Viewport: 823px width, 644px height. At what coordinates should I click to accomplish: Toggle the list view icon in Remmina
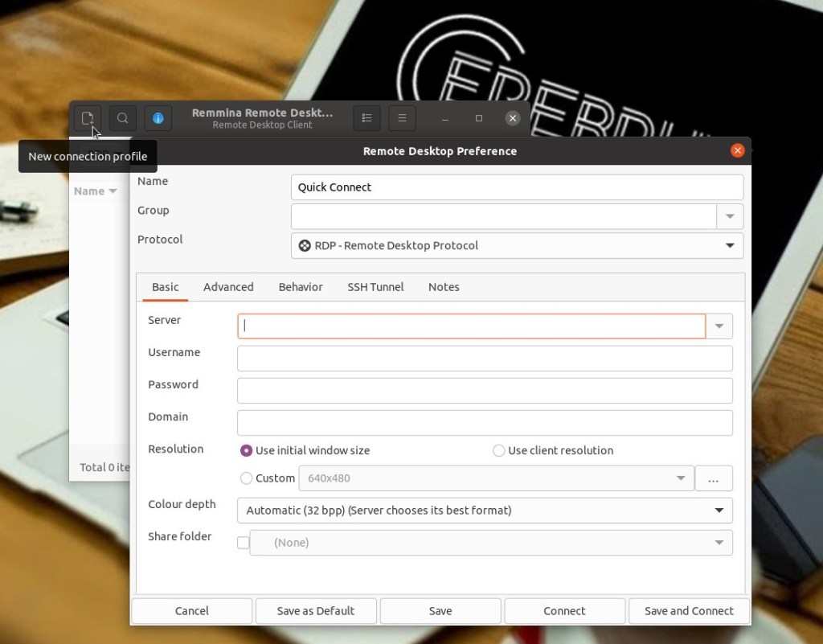pos(366,118)
